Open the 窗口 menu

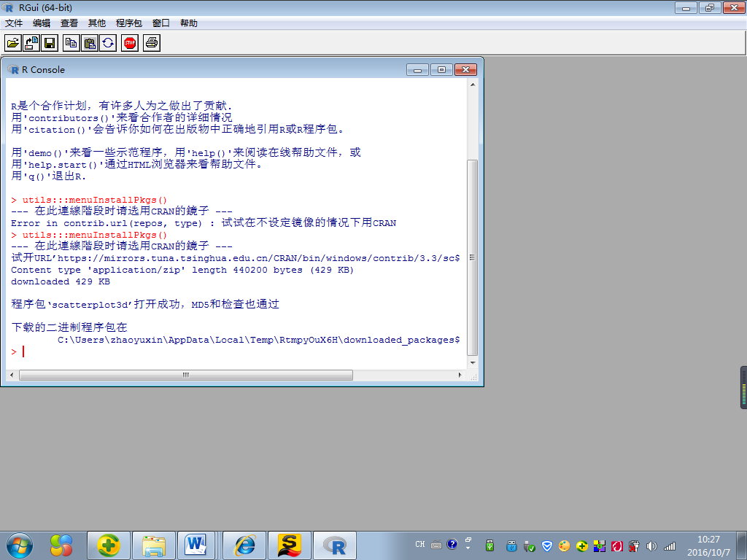pos(161,23)
